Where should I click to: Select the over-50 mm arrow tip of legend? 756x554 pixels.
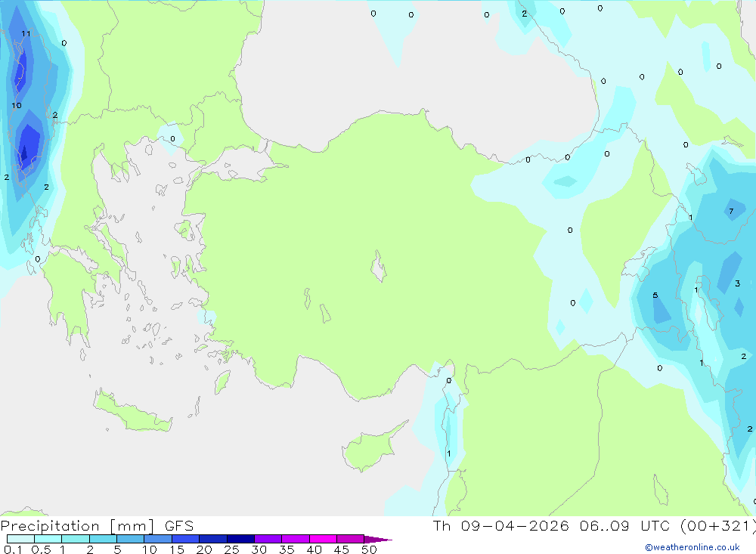pyautogui.click(x=378, y=539)
